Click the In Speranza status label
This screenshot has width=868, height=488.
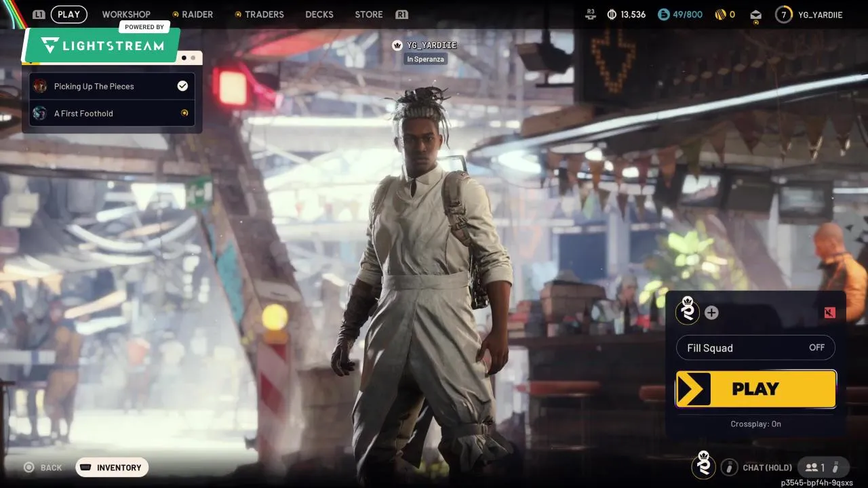click(x=426, y=59)
